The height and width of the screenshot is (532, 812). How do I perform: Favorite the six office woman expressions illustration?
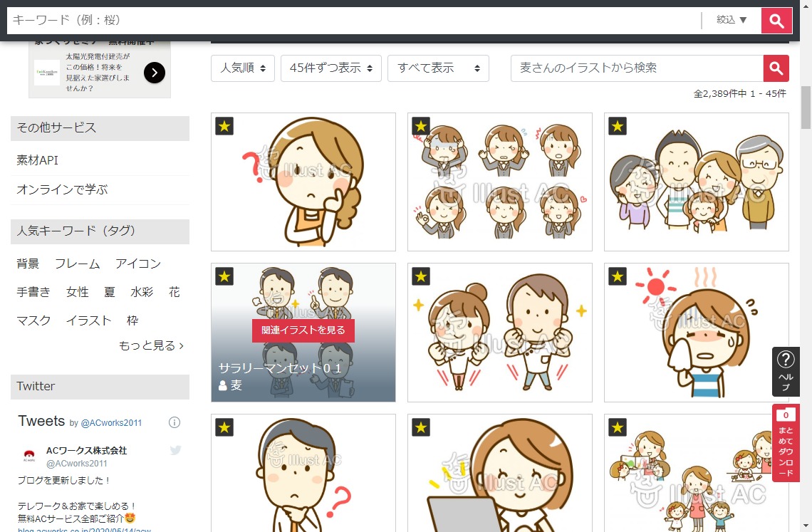pos(421,126)
